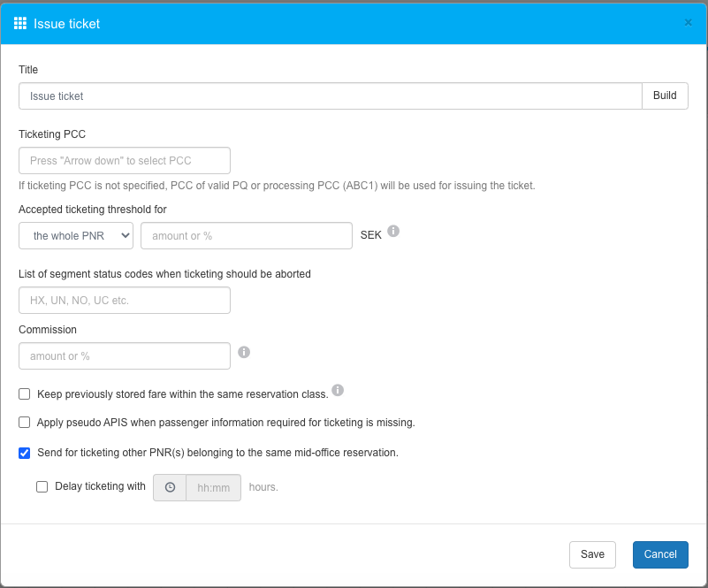This screenshot has width=708, height=588.
Task: Click the segment status codes input
Action: click(x=125, y=301)
